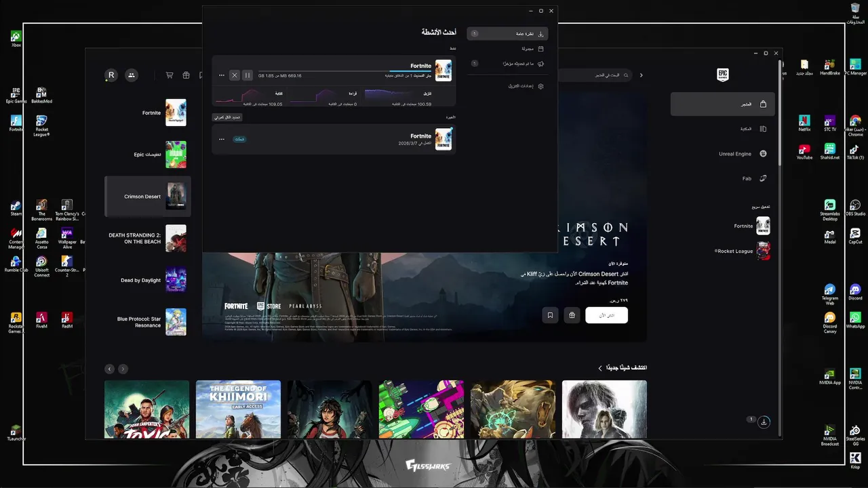Open the HandBrake desktop shortcut
This screenshot has width=868, height=488.
(830, 67)
